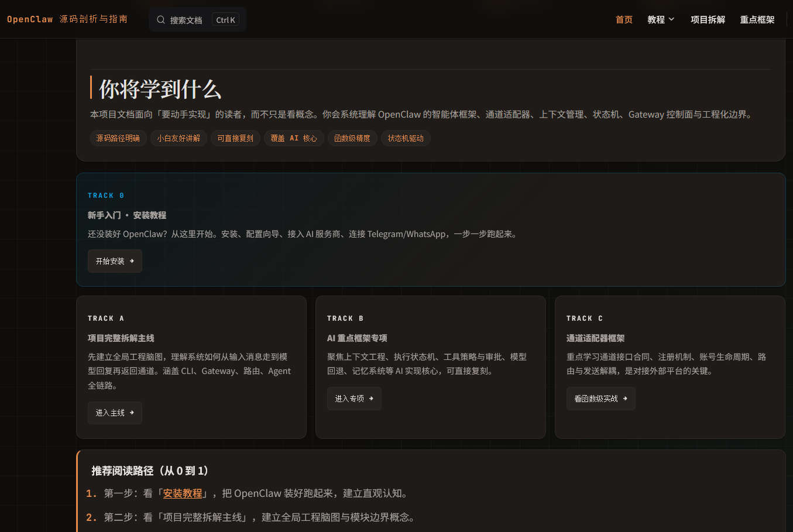Click the TRACK C label
793x532 pixels.
click(585, 318)
